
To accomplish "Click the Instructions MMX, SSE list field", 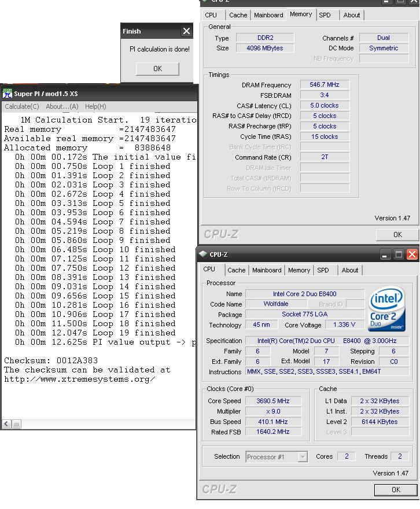I will click(x=327, y=371).
